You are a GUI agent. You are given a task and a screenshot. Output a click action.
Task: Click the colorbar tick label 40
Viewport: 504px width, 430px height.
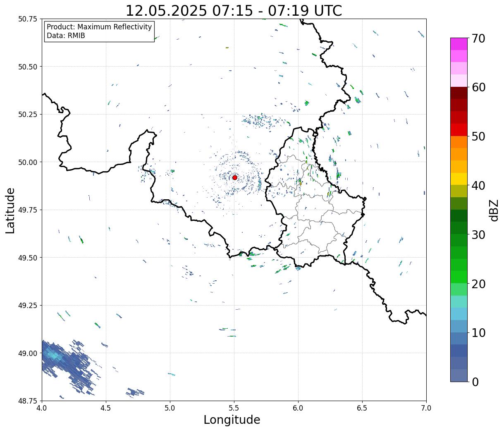(478, 186)
